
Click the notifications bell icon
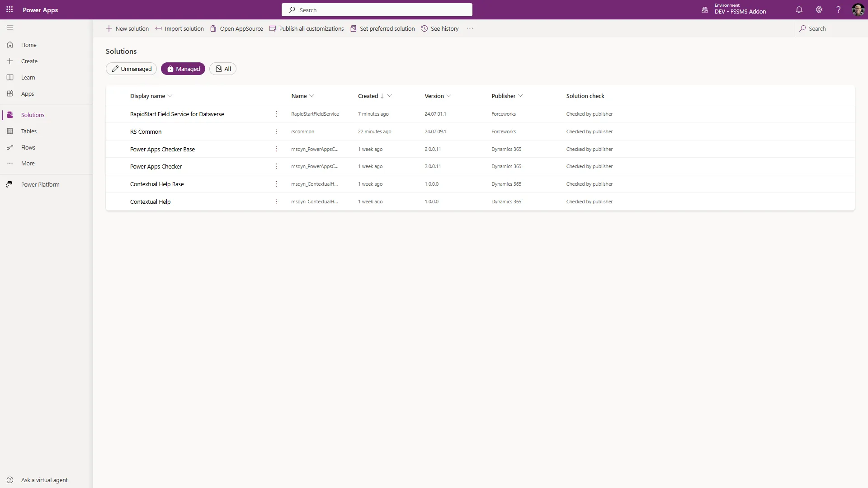click(799, 9)
